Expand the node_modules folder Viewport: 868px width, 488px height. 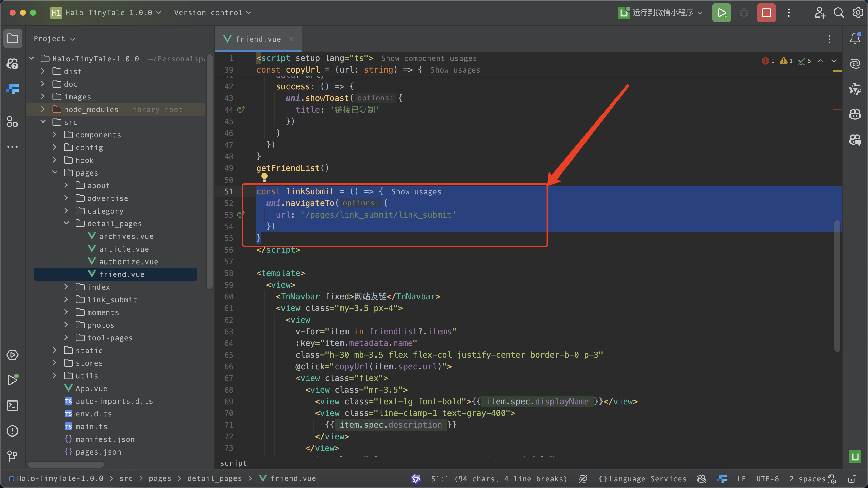coord(43,110)
